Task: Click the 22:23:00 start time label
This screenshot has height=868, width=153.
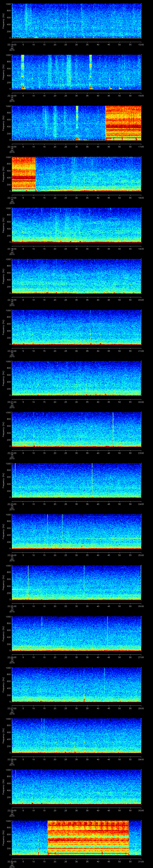Action: coord(12,504)
